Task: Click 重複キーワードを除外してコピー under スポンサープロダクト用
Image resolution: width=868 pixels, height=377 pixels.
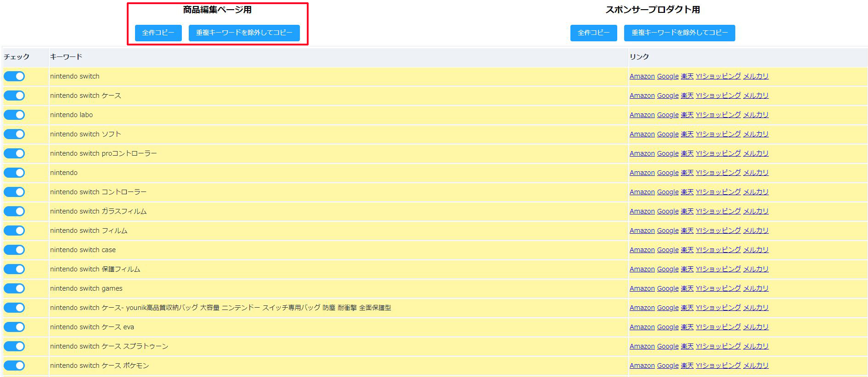Action: tap(679, 33)
